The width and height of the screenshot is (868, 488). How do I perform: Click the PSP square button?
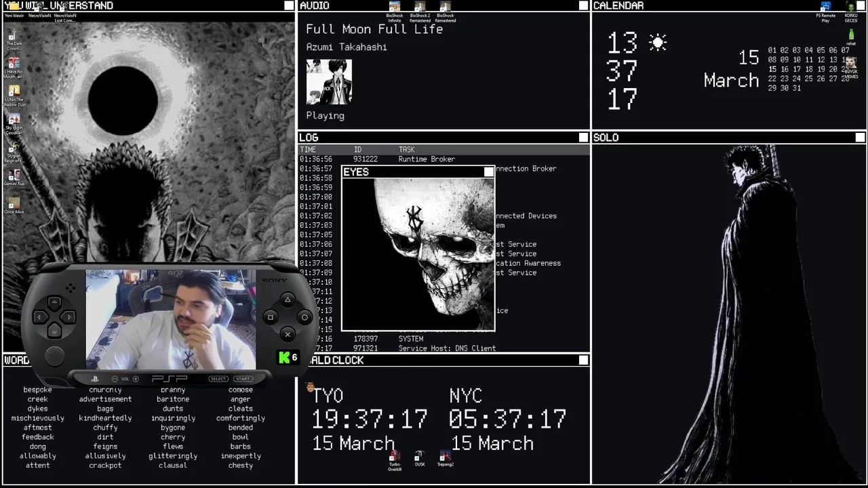[x=271, y=317]
